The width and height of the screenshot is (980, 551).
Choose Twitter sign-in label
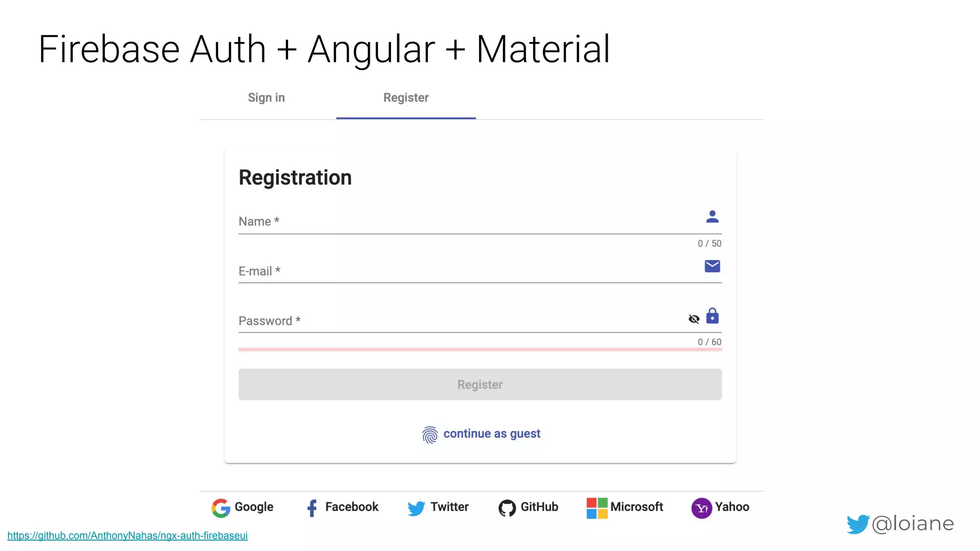449,507
